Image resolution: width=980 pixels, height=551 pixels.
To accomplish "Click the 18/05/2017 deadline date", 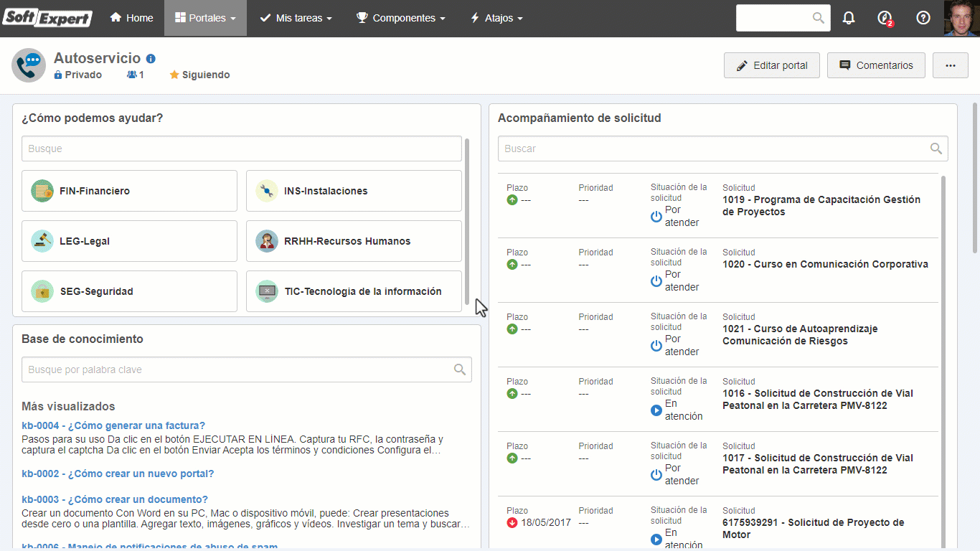I will pos(546,522).
